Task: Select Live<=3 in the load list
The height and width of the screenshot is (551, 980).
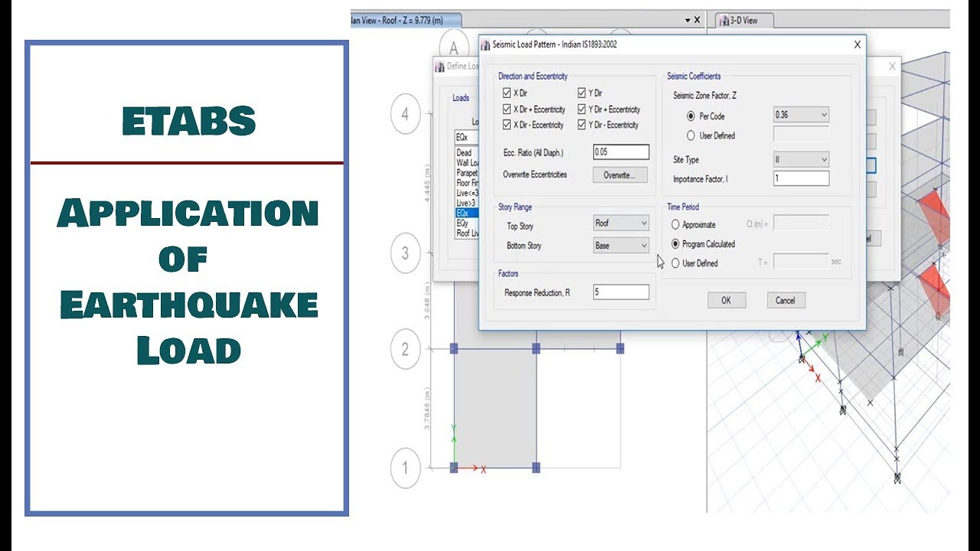Action: pyautogui.click(x=467, y=193)
